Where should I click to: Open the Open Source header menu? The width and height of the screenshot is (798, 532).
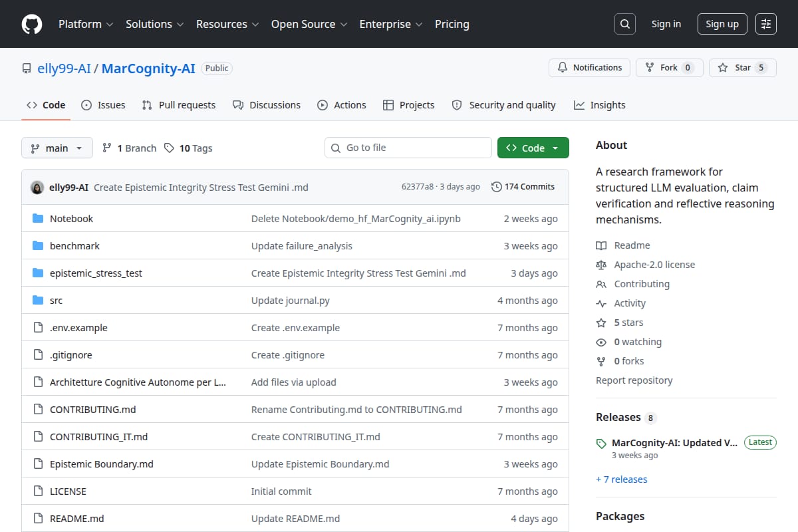(309, 24)
